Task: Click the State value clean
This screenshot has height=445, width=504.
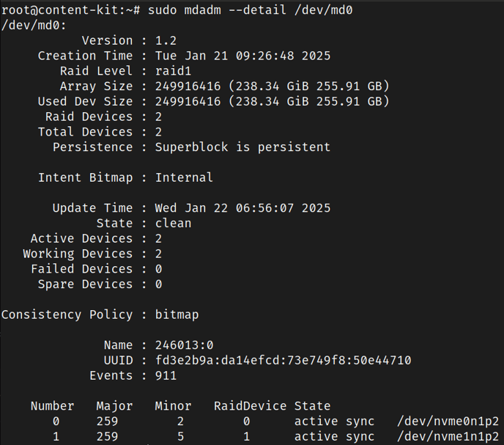Action: (x=173, y=224)
